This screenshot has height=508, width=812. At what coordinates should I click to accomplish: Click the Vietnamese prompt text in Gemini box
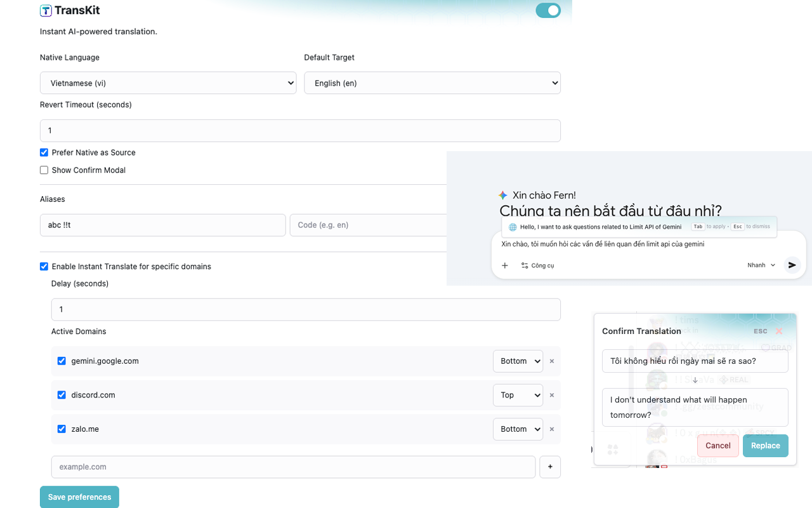[603, 244]
